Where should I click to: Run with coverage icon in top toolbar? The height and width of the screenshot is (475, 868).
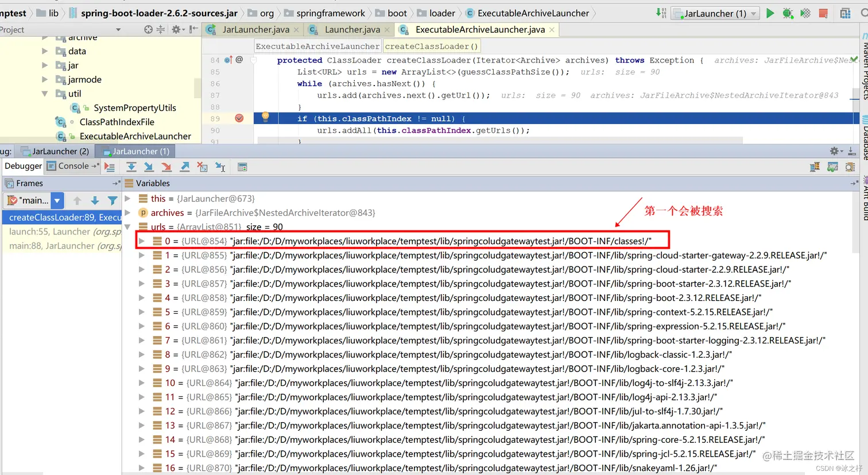point(805,13)
